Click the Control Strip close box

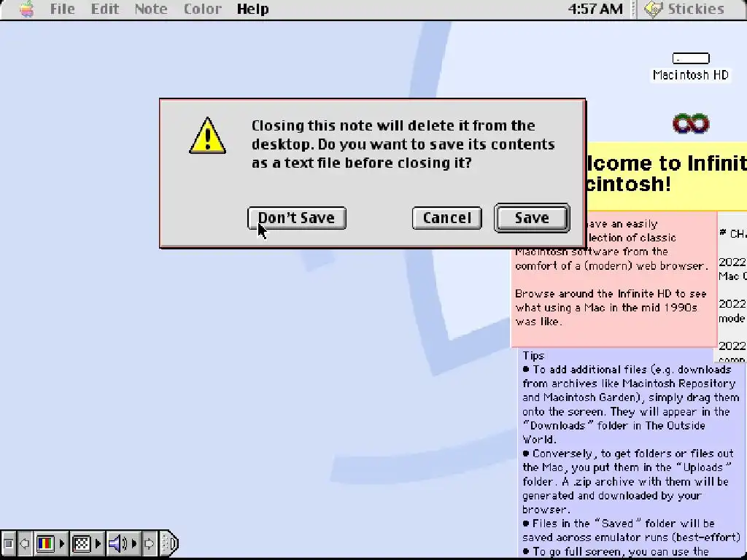[7, 543]
